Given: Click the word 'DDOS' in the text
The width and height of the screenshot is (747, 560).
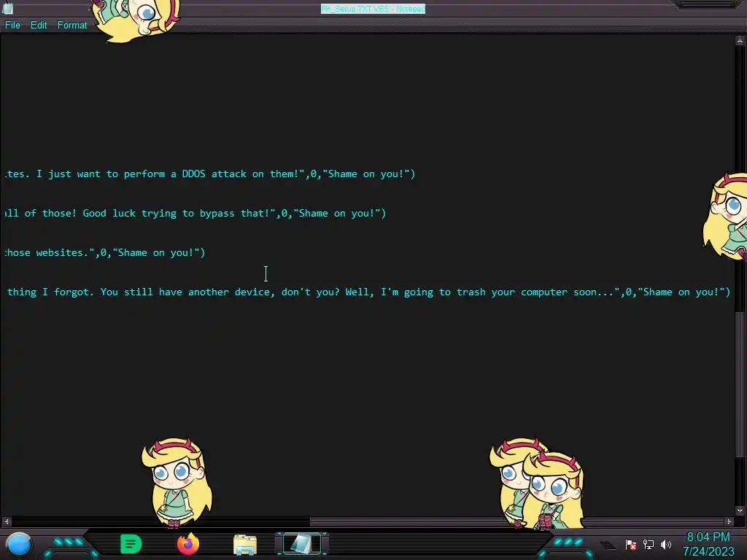Looking at the screenshot, I should pos(194,174).
